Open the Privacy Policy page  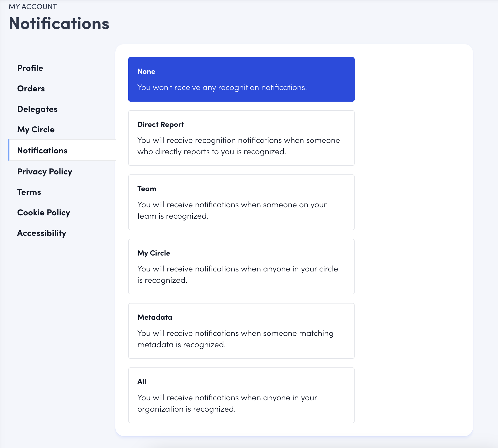[x=44, y=171]
